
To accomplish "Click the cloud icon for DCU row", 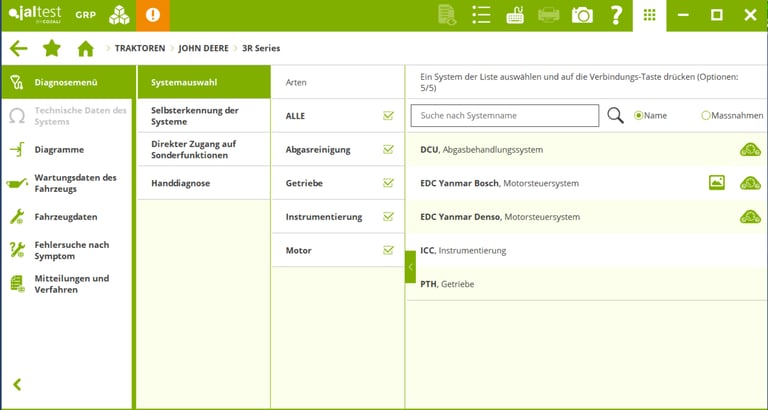I will [x=750, y=149].
